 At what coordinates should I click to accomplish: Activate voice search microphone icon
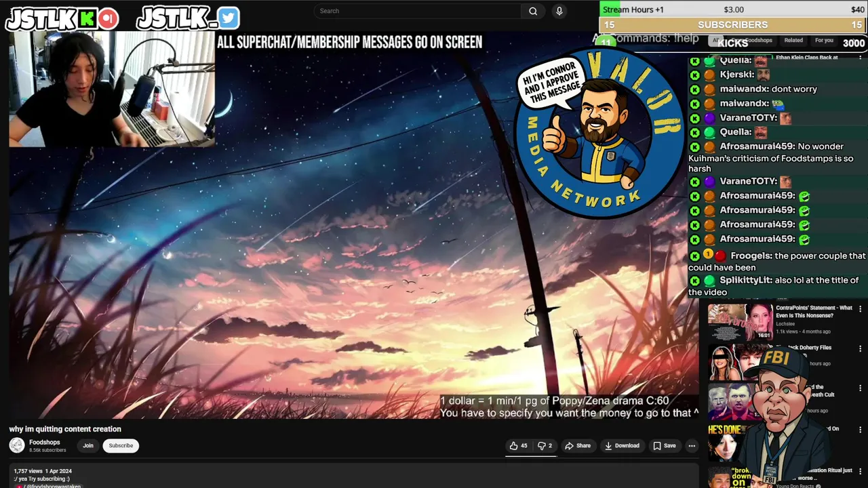pos(559,11)
